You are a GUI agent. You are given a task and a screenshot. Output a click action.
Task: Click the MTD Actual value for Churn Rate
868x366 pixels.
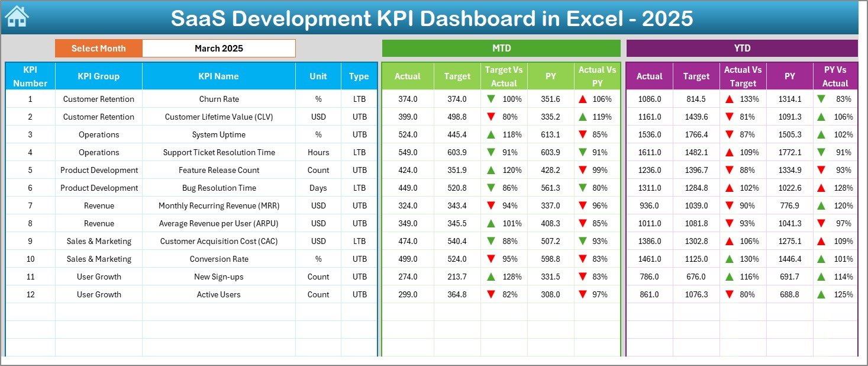(x=407, y=99)
